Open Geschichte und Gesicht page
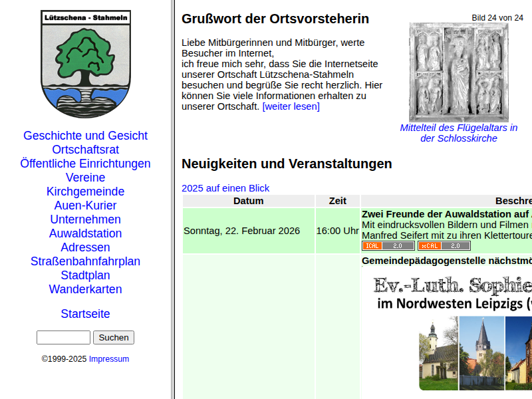This screenshot has width=532, height=399. 85,136
